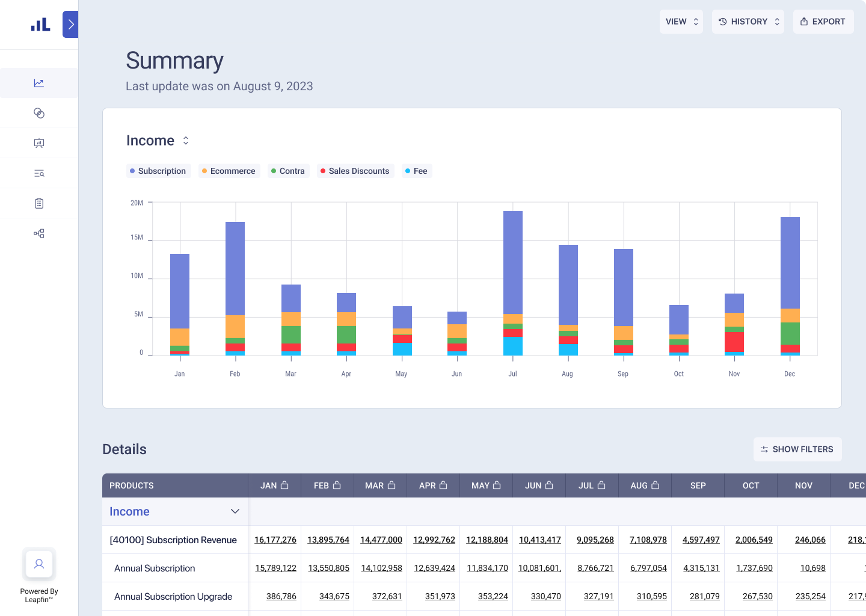Open the clipboard journal icon in sidebar

click(x=38, y=203)
